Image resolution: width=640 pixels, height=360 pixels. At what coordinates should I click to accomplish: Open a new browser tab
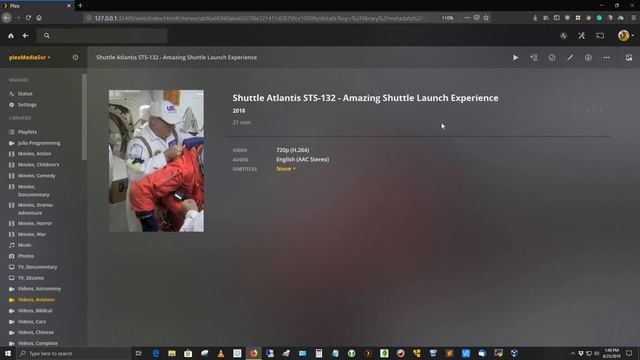click(80, 6)
